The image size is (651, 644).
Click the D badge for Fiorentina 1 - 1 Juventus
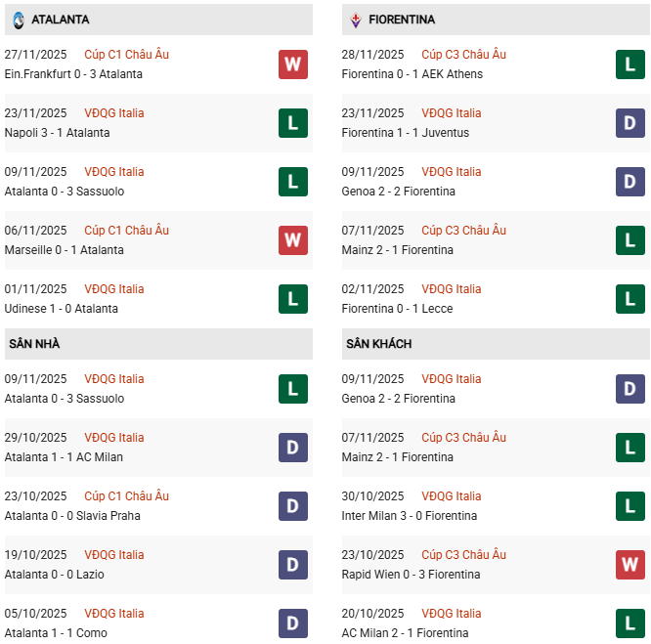tap(629, 123)
